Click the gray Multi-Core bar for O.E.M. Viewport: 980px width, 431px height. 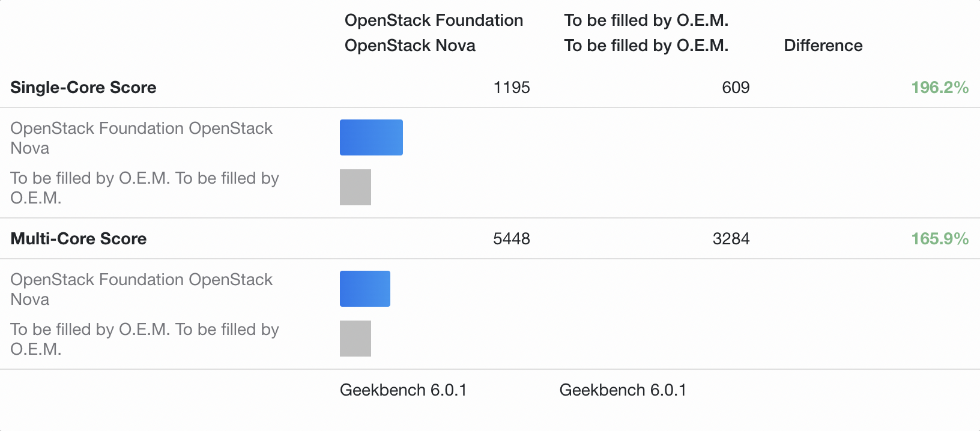click(355, 339)
